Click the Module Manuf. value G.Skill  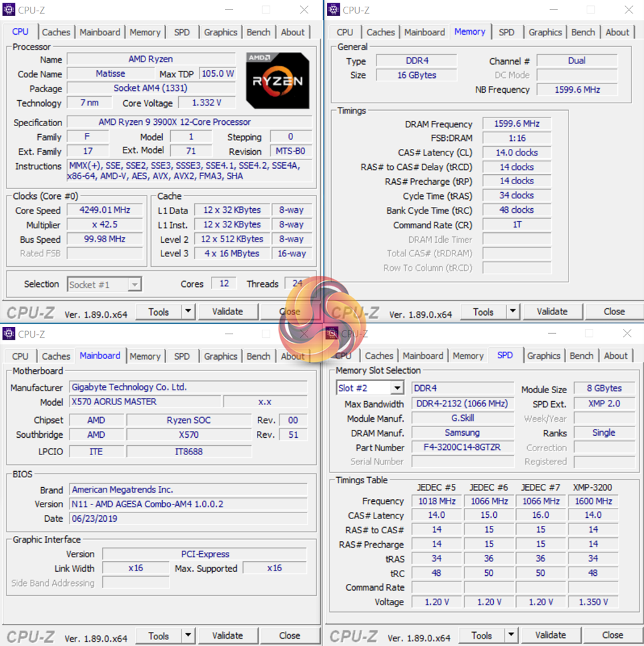462,418
